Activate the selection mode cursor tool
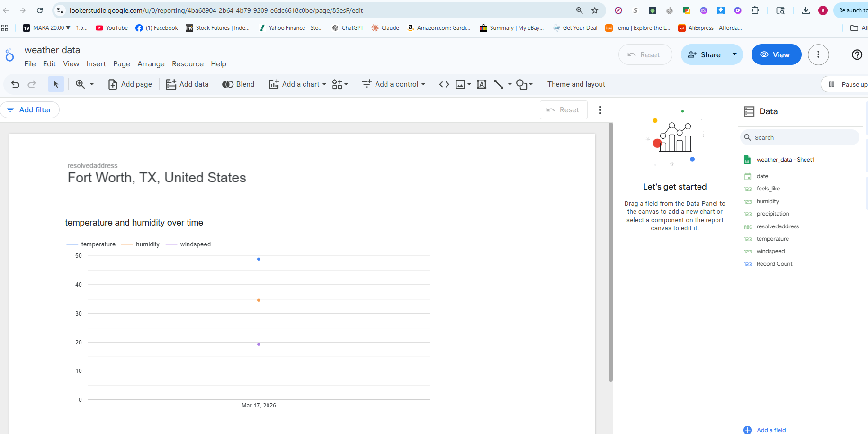868x434 pixels. click(x=56, y=84)
